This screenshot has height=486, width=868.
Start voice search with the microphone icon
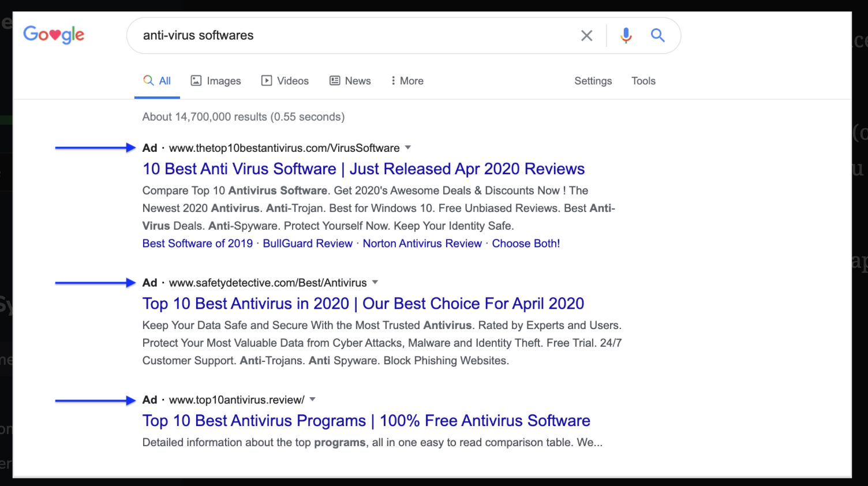626,36
